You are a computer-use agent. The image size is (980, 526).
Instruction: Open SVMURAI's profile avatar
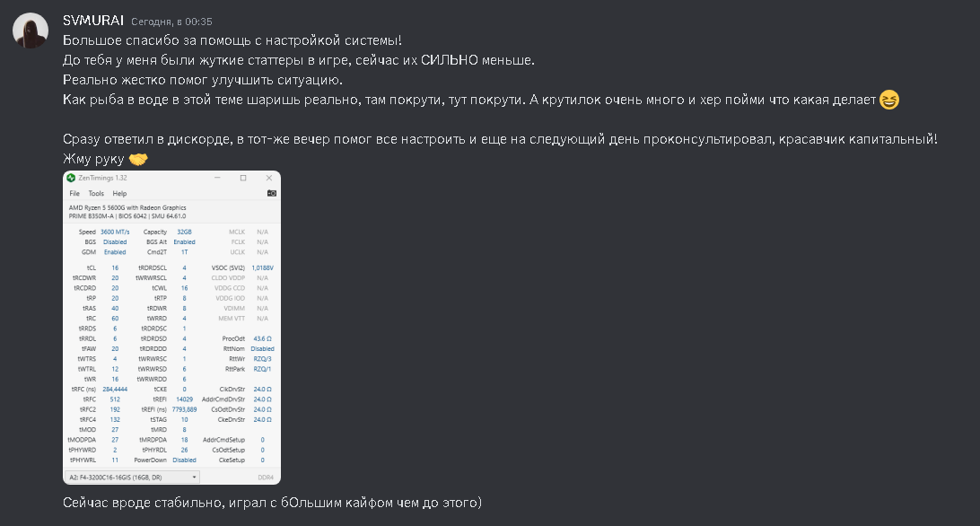(x=31, y=30)
